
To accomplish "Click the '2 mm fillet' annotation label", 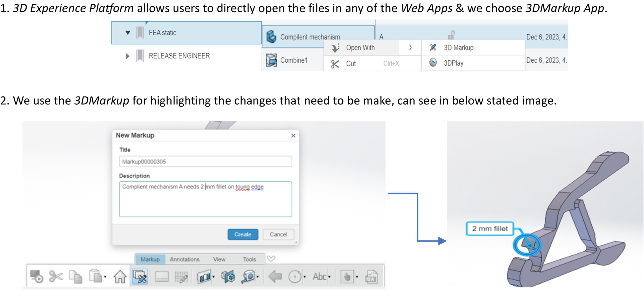I will 490,229.
